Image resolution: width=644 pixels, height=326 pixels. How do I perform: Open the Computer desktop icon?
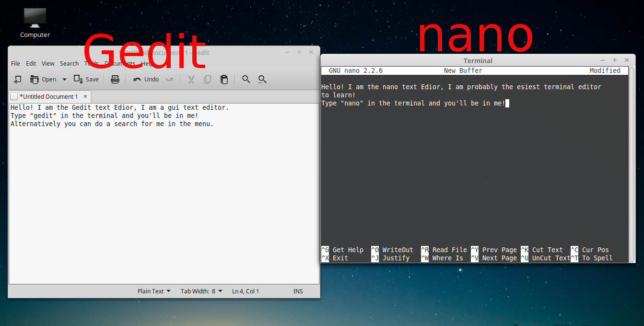(x=35, y=23)
